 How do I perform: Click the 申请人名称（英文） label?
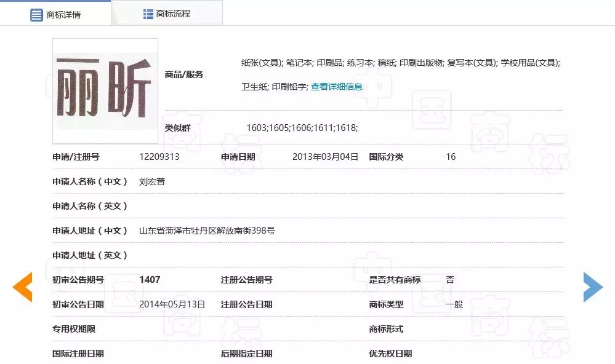click(90, 206)
